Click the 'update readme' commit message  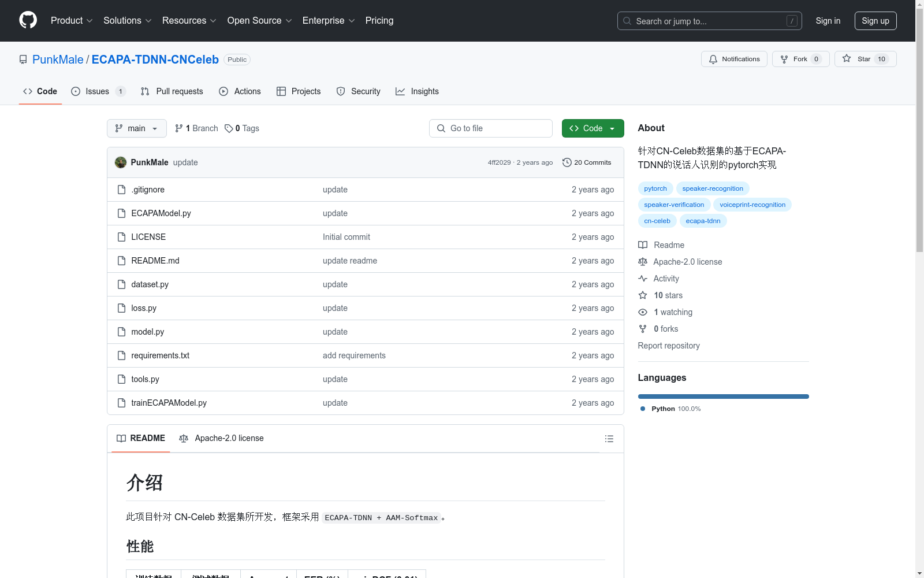click(x=350, y=261)
